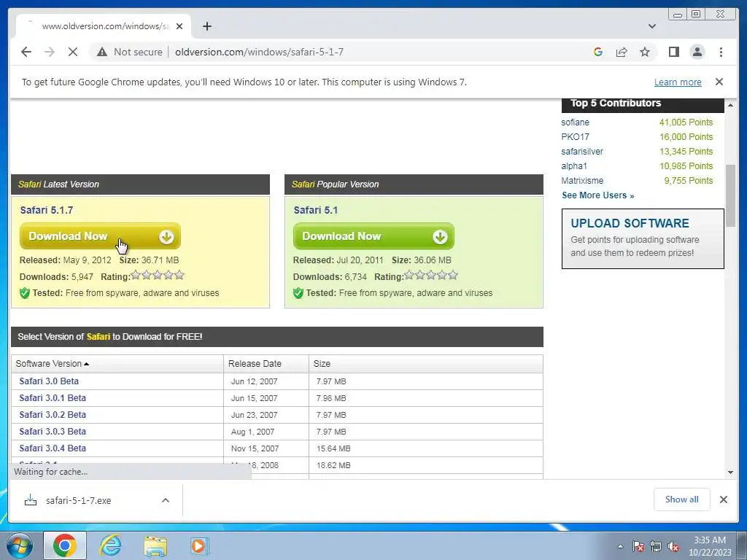Open Safari 3.0 Beta link

click(49, 381)
